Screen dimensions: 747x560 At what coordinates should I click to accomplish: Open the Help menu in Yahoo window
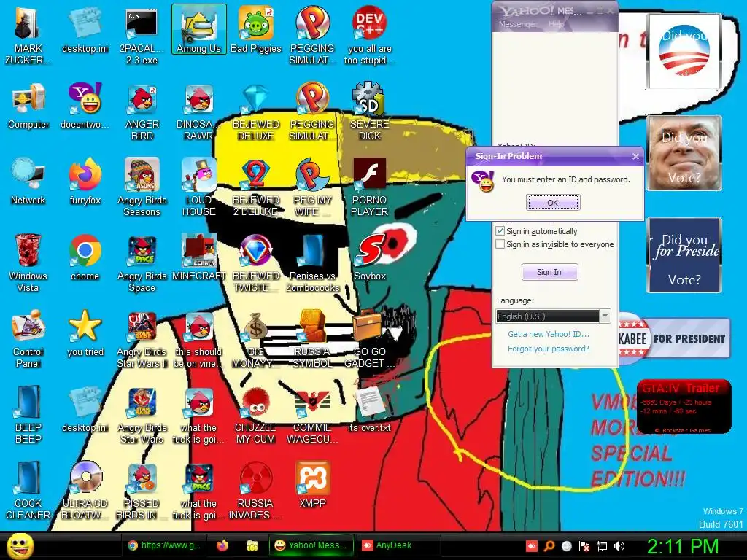(555, 24)
